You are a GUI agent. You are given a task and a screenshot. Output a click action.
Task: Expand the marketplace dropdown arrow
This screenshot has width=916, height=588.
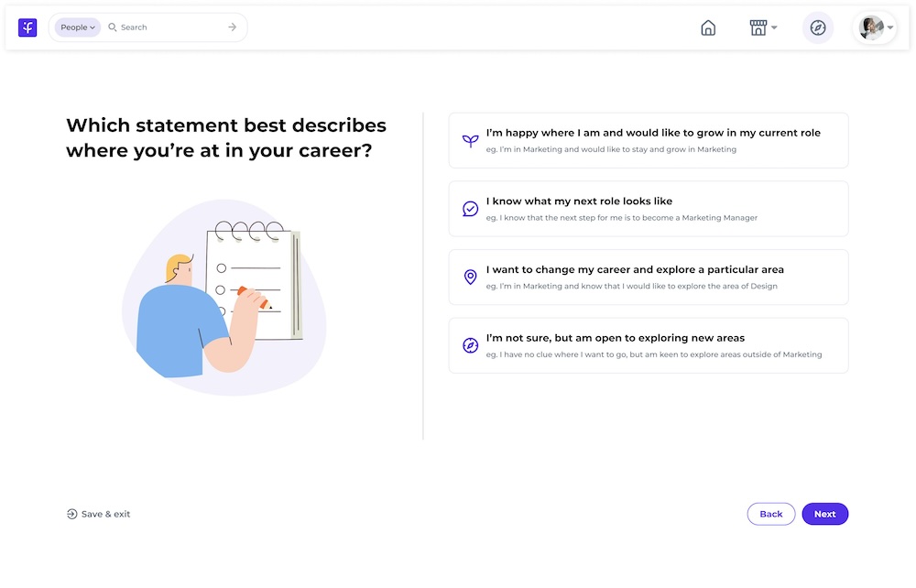(775, 27)
